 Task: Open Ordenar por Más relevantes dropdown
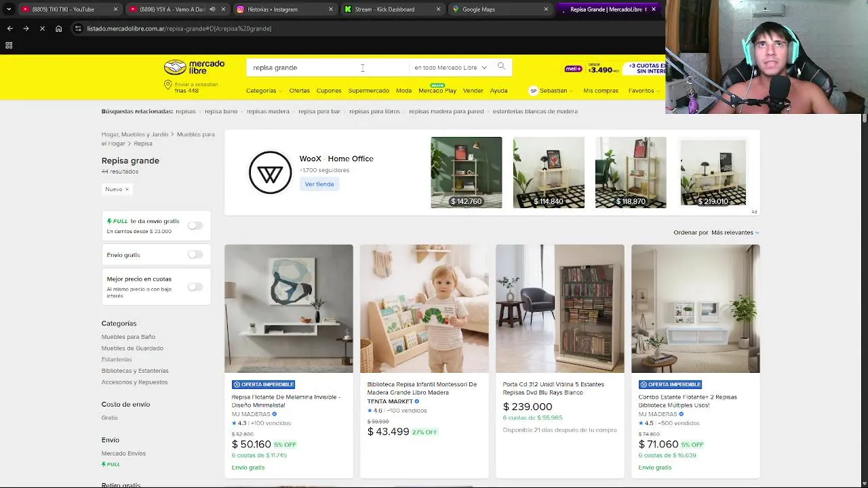point(735,232)
